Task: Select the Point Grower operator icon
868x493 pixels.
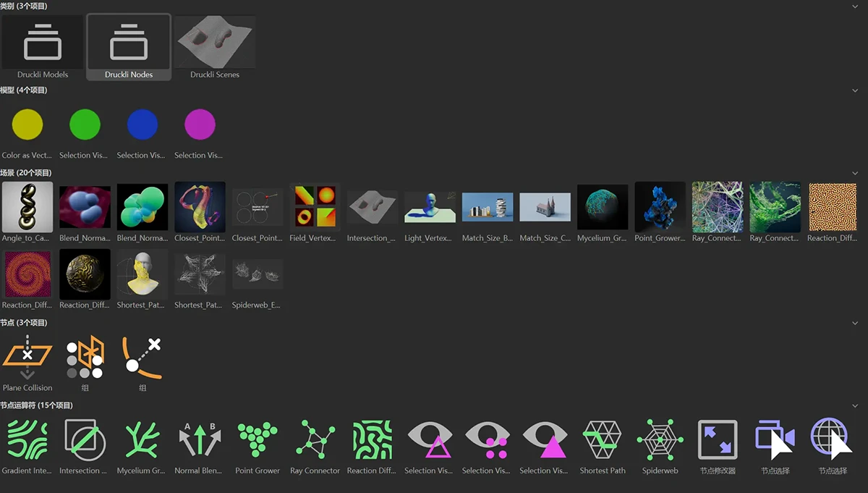Action: [x=258, y=439]
